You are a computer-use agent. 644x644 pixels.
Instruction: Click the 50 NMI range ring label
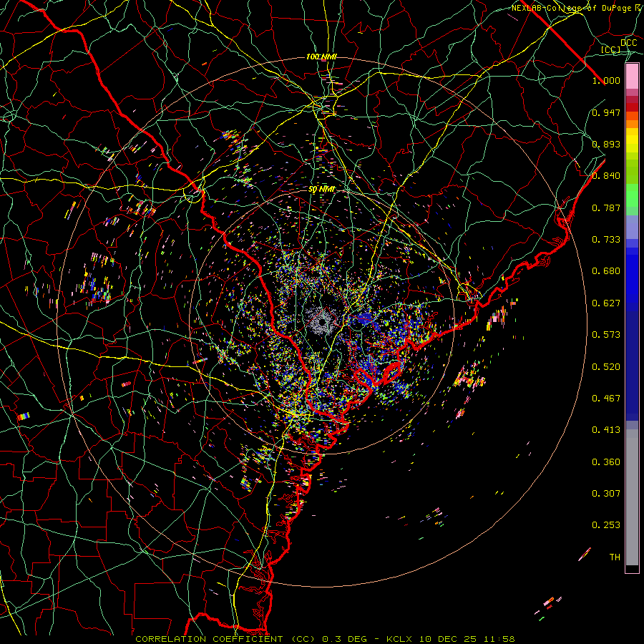coord(321,190)
